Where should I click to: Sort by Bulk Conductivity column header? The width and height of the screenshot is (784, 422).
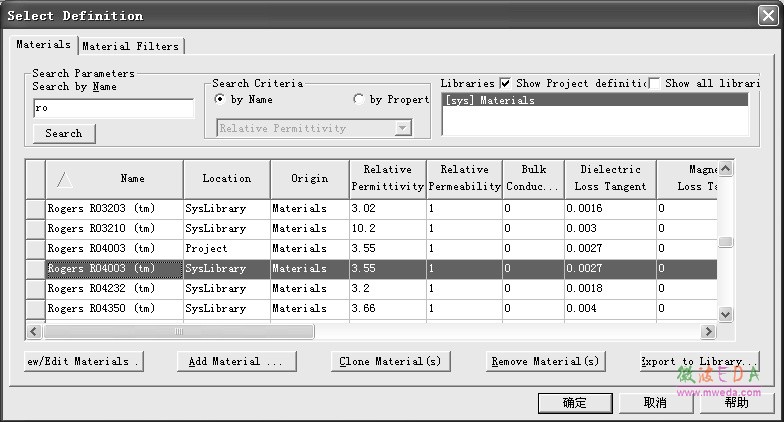coord(534,179)
